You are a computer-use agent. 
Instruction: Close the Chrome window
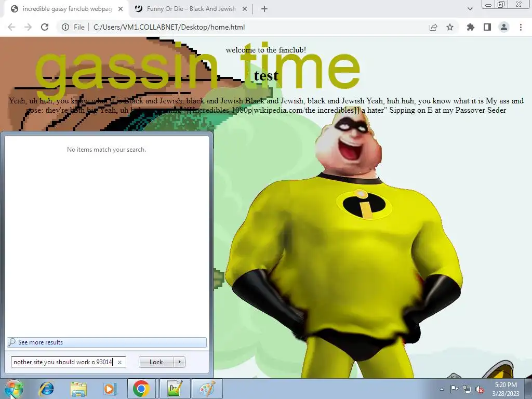pos(519,4)
